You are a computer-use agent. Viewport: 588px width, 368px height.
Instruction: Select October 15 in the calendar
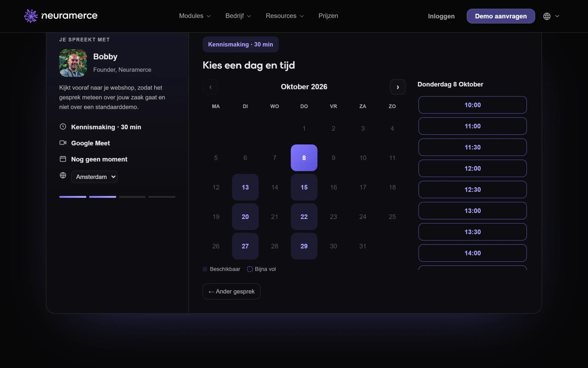(304, 187)
